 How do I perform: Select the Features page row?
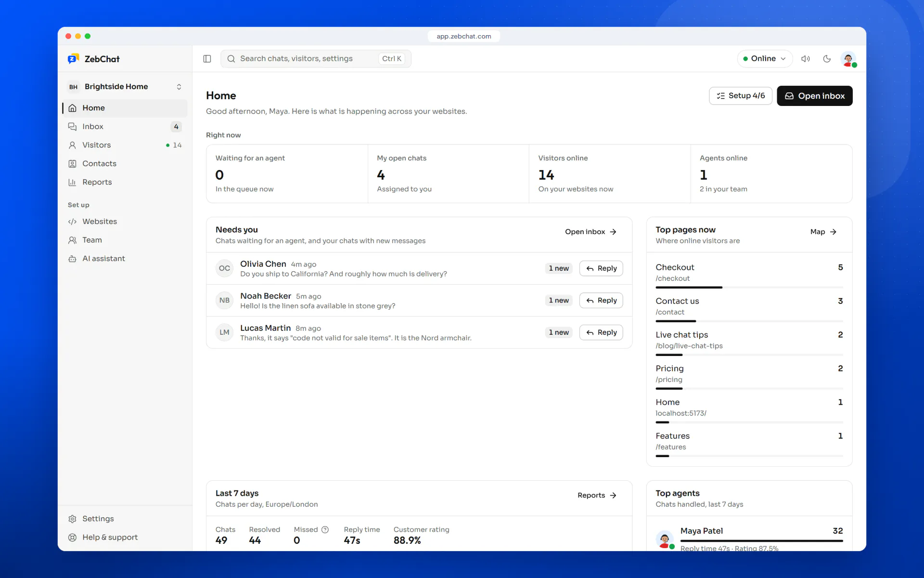point(749,445)
